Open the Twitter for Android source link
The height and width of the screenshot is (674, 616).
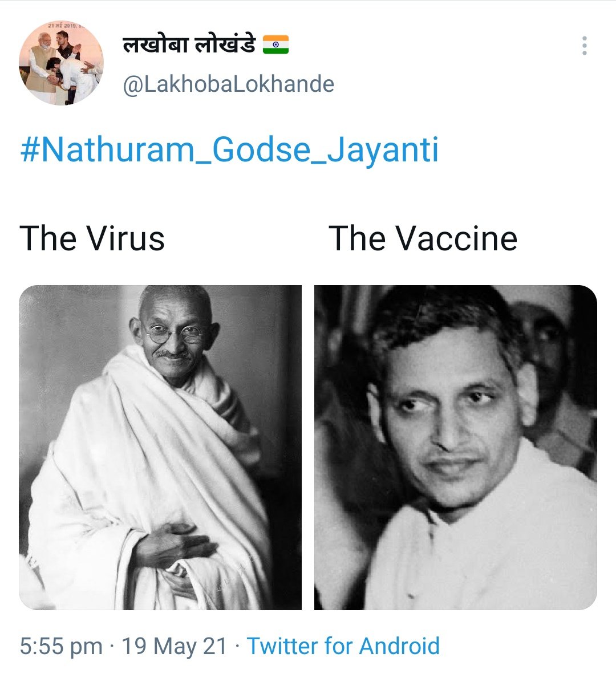(343, 646)
